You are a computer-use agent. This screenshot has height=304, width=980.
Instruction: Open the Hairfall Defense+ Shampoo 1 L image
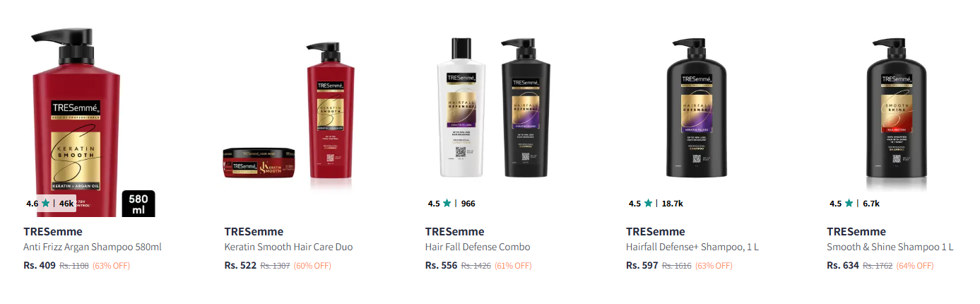[692, 120]
